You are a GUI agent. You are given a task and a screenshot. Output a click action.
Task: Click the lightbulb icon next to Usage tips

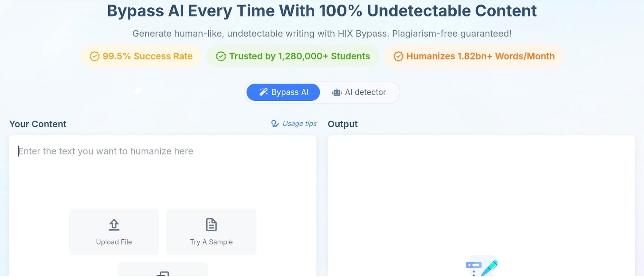[x=275, y=124]
